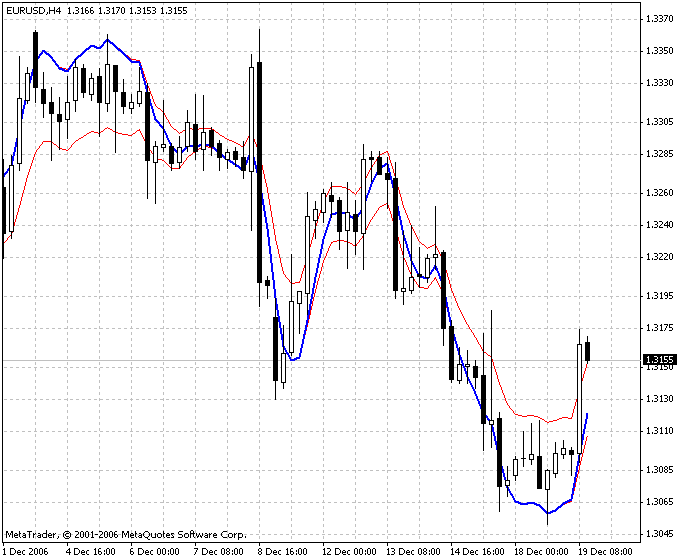
Task: Click the 7 Dec 08:00 time label
Action: coord(217,551)
